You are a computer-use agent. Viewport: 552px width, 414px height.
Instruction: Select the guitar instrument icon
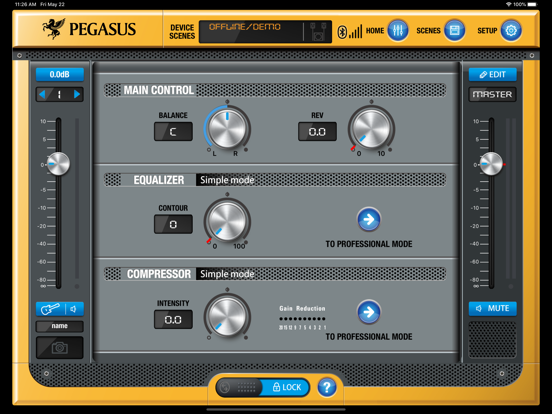[x=50, y=309]
